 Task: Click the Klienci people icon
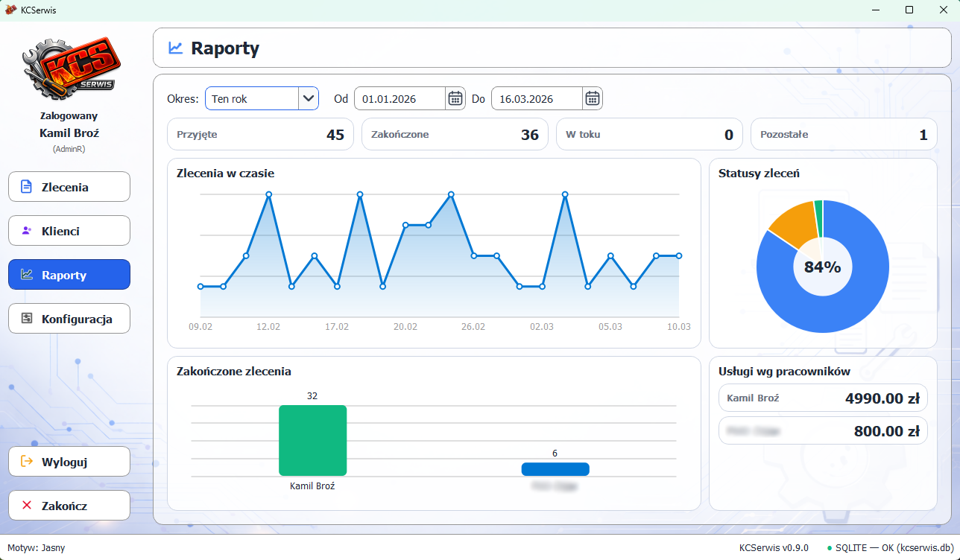[x=27, y=231]
